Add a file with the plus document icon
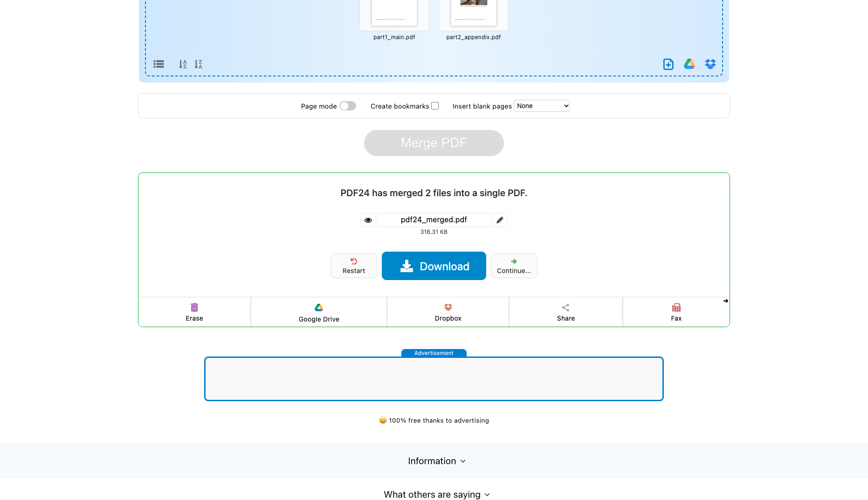This screenshot has width=868, height=500. coord(668,64)
